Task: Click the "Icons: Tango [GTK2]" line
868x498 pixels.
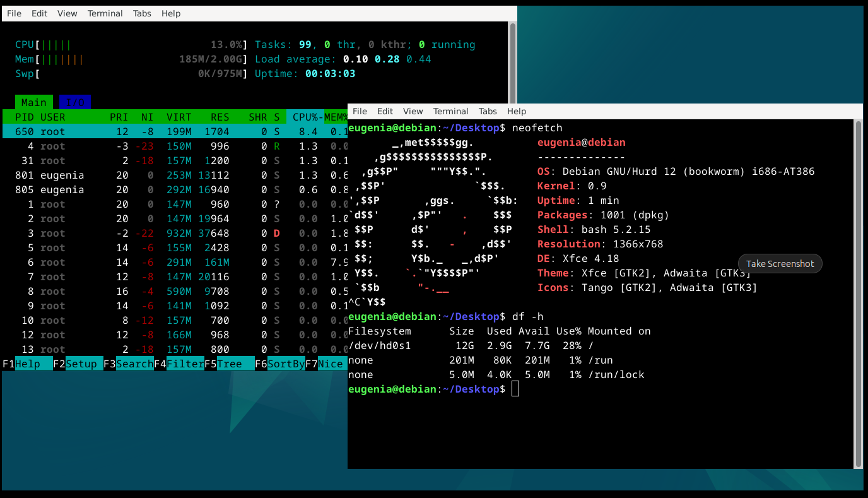Action: click(x=648, y=288)
